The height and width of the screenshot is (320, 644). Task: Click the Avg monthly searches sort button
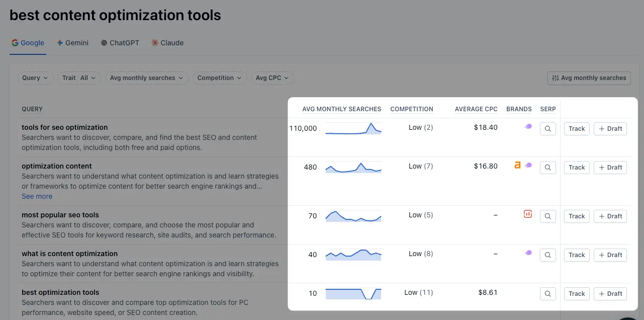click(x=589, y=78)
